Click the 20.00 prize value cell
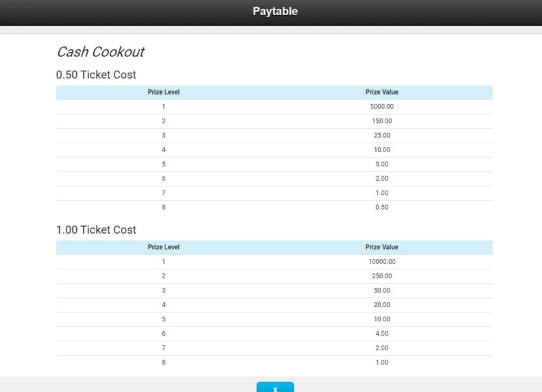The image size is (542, 392). pyautogui.click(x=381, y=304)
